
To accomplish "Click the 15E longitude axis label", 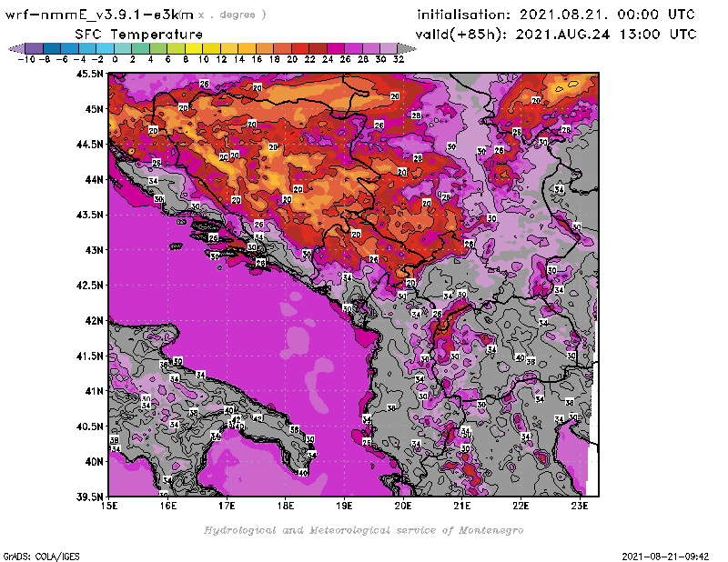I will (x=109, y=505).
